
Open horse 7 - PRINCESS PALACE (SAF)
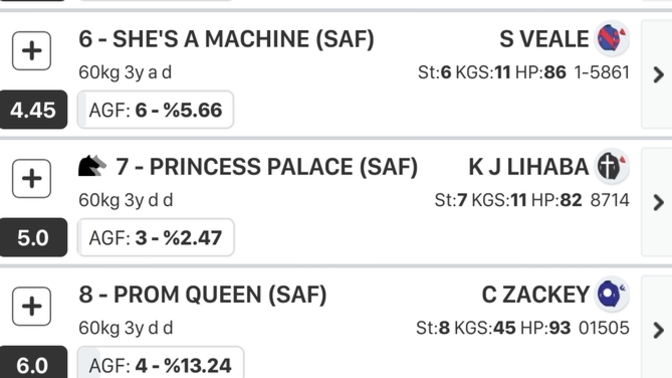pos(267,167)
